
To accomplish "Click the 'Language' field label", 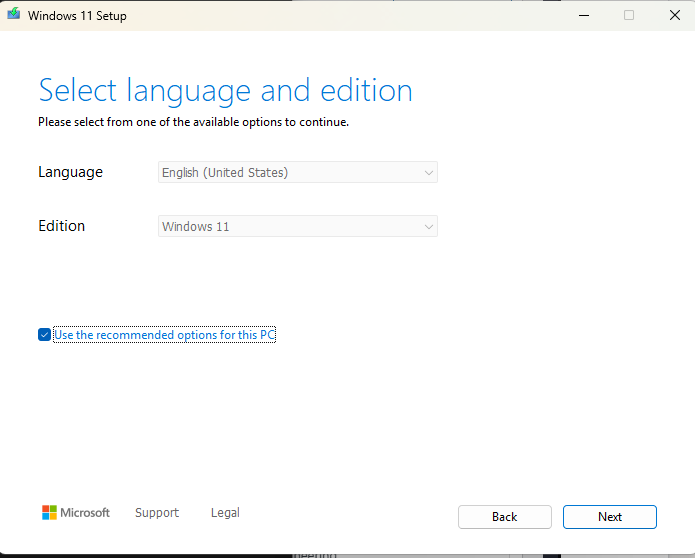I will [70, 172].
